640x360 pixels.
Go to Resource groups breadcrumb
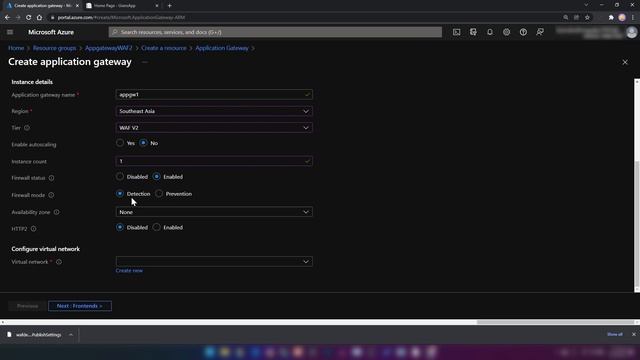[x=54, y=48]
